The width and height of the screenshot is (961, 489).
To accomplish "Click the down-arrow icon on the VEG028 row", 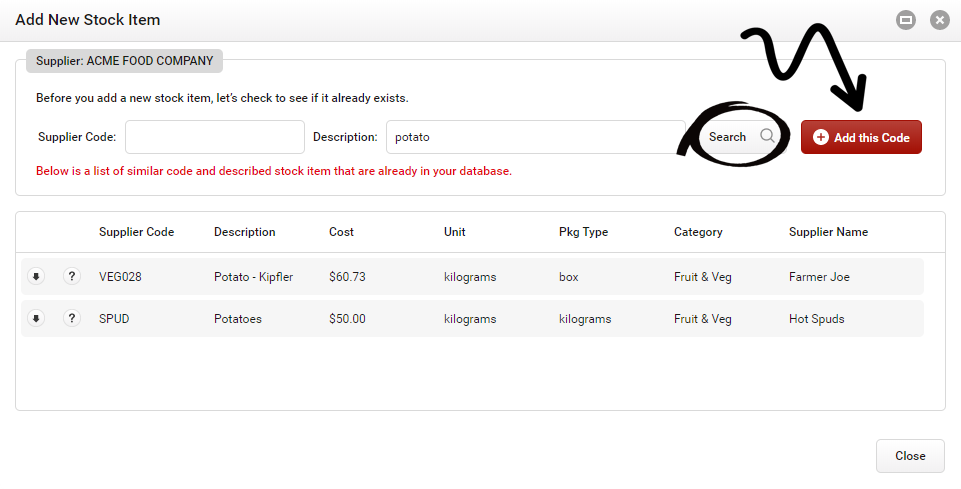I will [x=36, y=277].
